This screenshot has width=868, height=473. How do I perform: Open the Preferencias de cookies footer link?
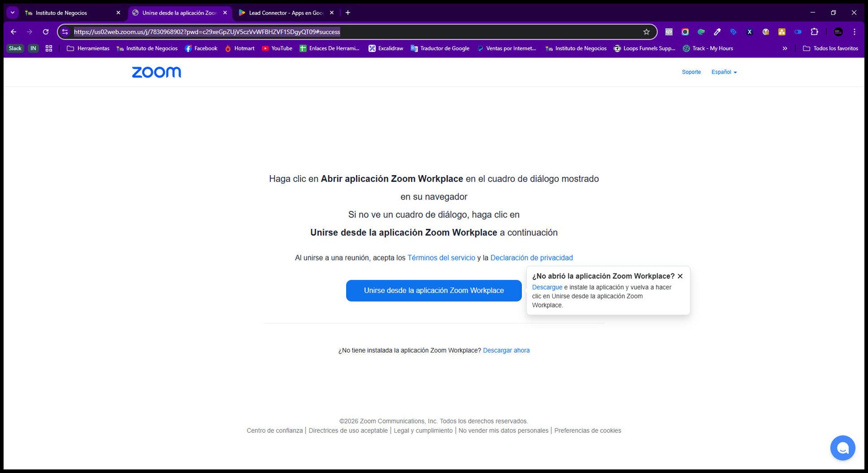588,431
